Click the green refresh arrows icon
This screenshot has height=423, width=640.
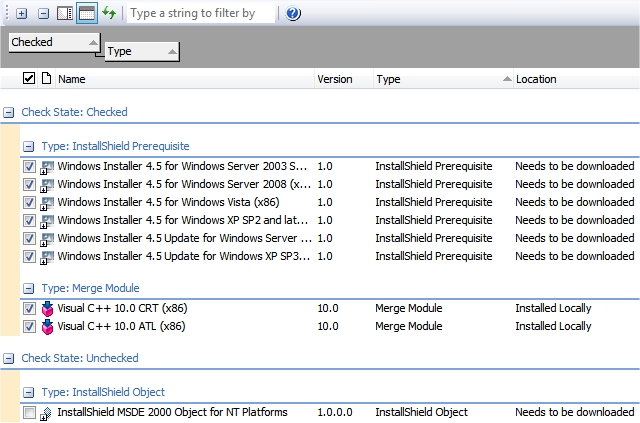(109, 14)
